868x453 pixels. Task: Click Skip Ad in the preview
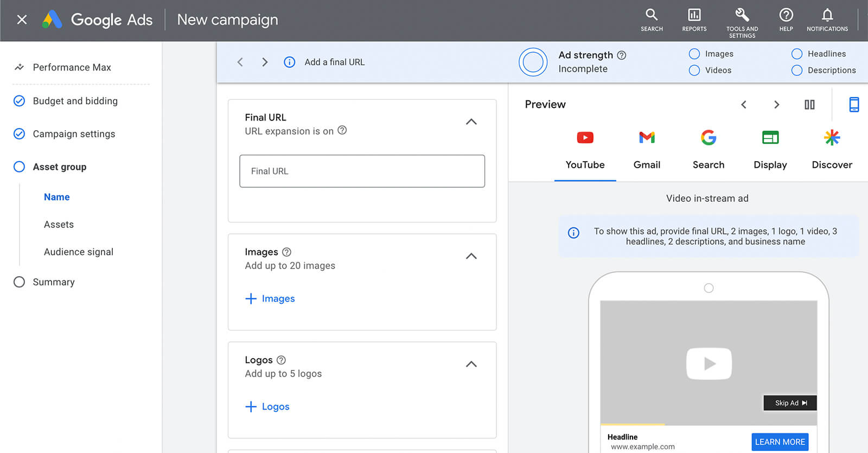pos(790,403)
